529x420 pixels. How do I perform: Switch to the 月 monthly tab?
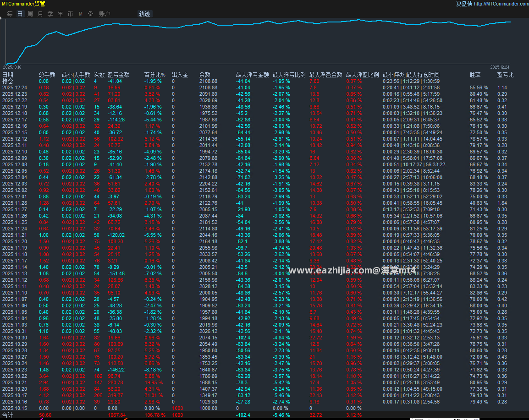[x=40, y=14]
